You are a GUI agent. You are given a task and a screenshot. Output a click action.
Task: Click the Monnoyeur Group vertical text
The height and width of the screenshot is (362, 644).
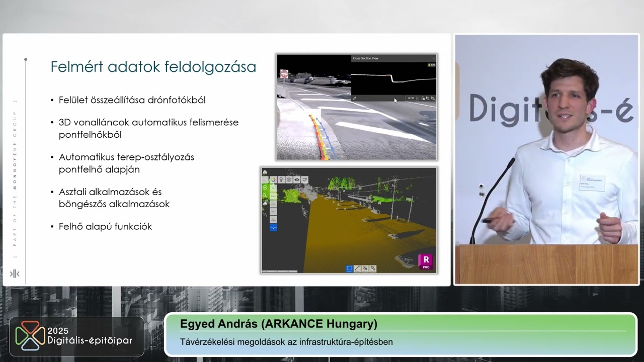point(15,179)
